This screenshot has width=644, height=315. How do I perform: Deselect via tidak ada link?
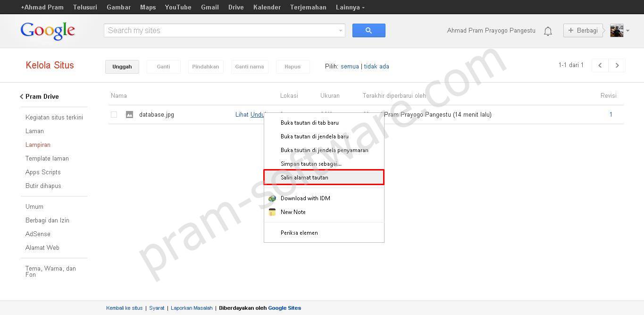(x=376, y=67)
